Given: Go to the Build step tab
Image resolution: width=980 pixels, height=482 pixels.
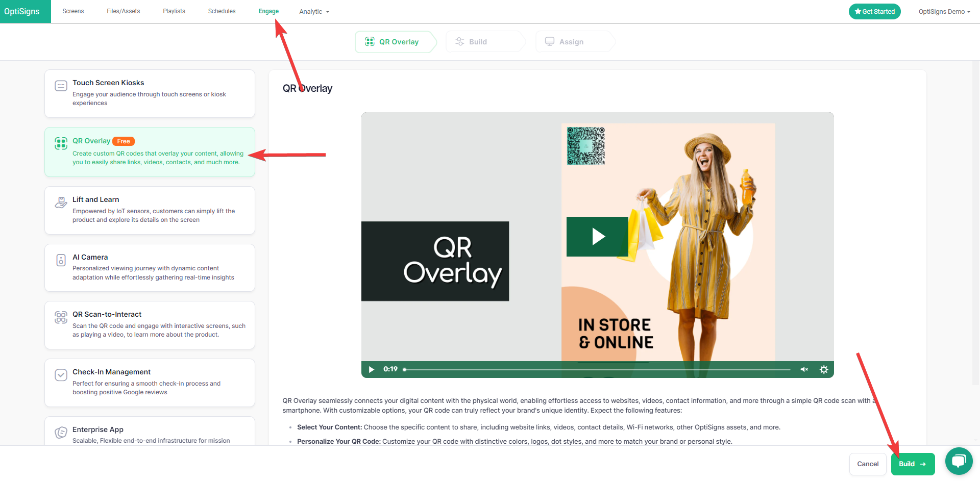Looking at the screenshot, I should pyautogui.click(x=478, y=42).
